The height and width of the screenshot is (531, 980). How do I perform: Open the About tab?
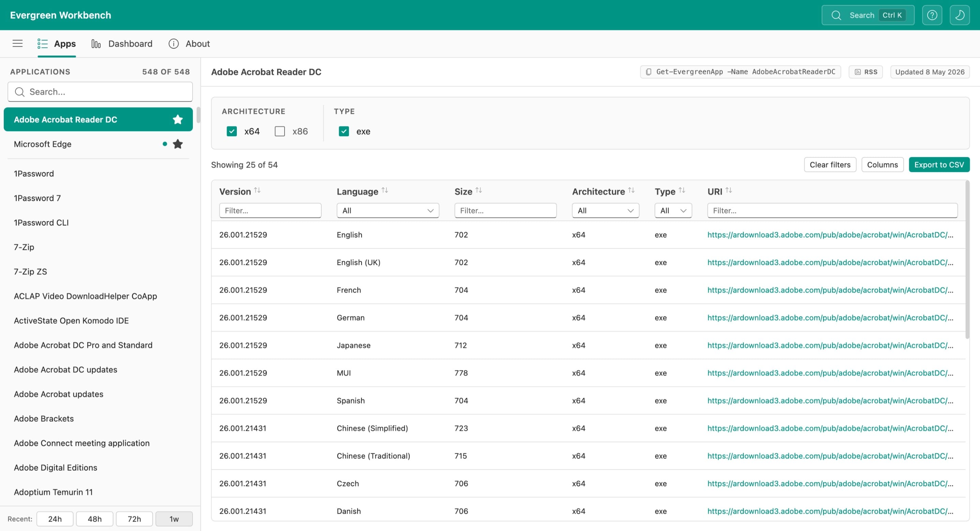[189, 44]
